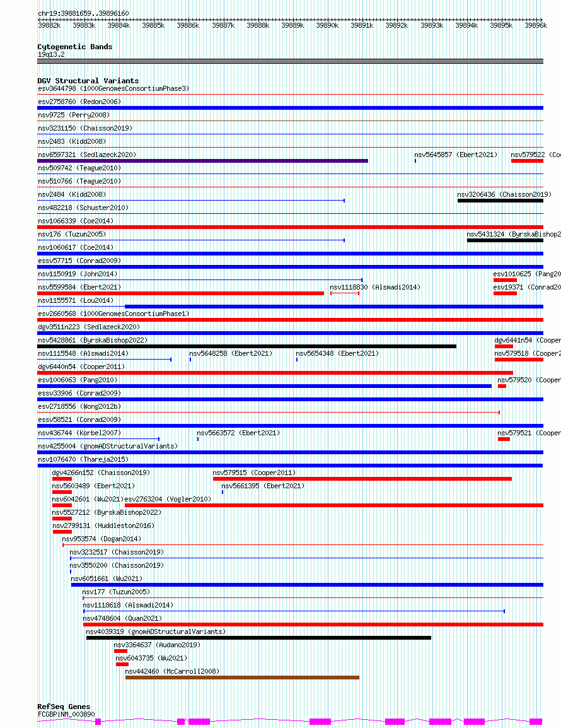
Task: Open dgv4266n152 (Chaisson2019) label
Action: click(101, 473)
